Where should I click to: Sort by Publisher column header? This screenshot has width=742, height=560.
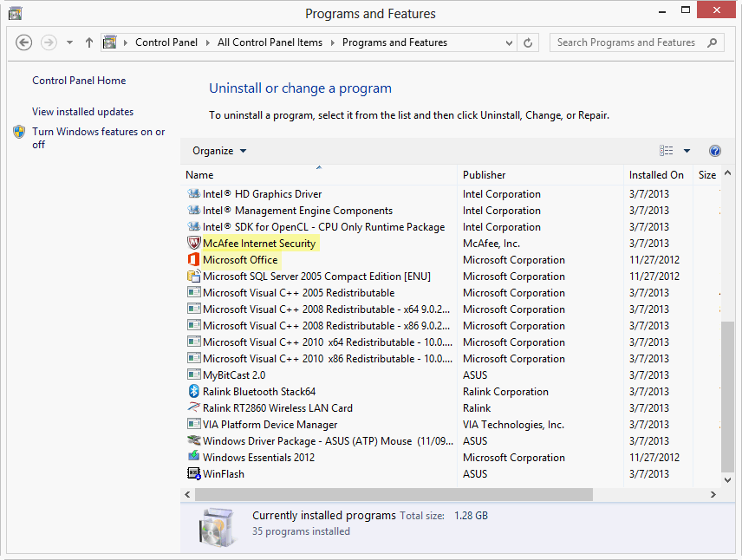click(540, 174)
